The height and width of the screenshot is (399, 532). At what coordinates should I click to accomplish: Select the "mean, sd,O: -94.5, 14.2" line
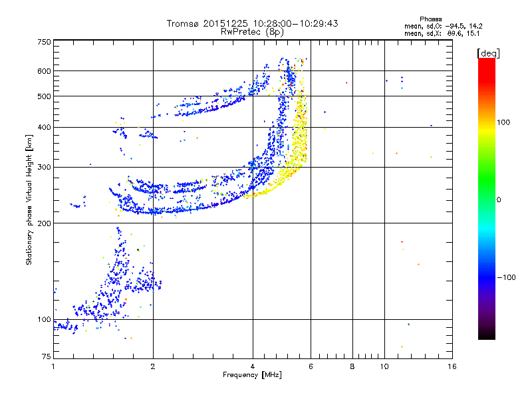click(443, 26)
